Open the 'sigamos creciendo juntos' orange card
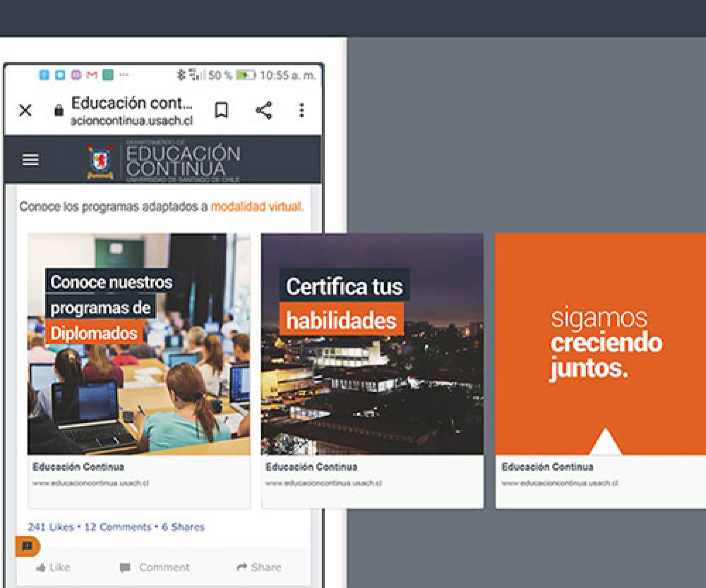 coord(600,343)
